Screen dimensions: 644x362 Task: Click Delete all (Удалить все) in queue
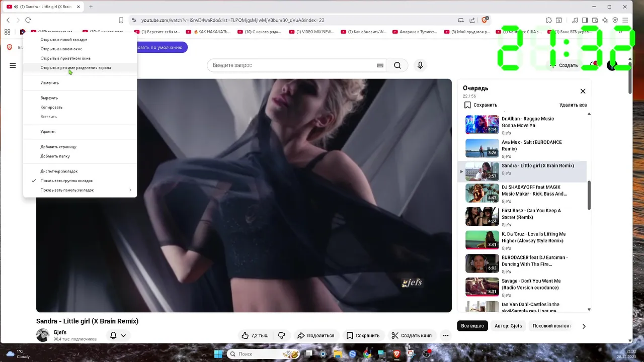pyautogui.click(x=573, y=105)
